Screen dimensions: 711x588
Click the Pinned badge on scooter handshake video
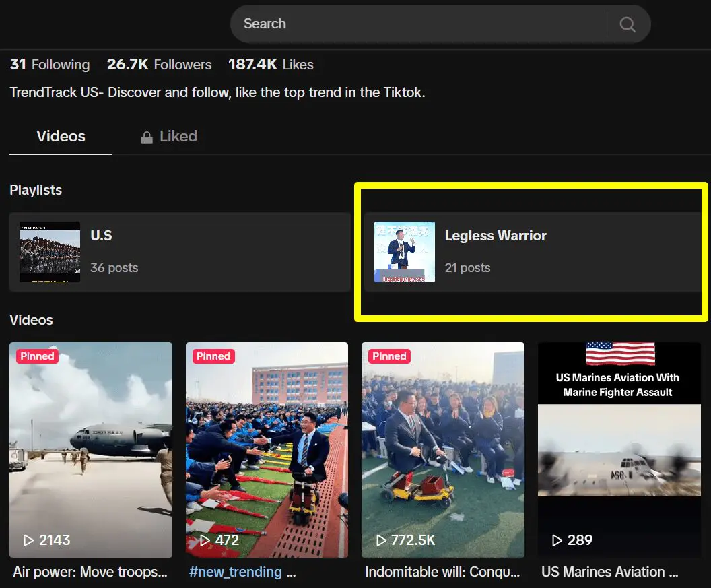point(213,356)
